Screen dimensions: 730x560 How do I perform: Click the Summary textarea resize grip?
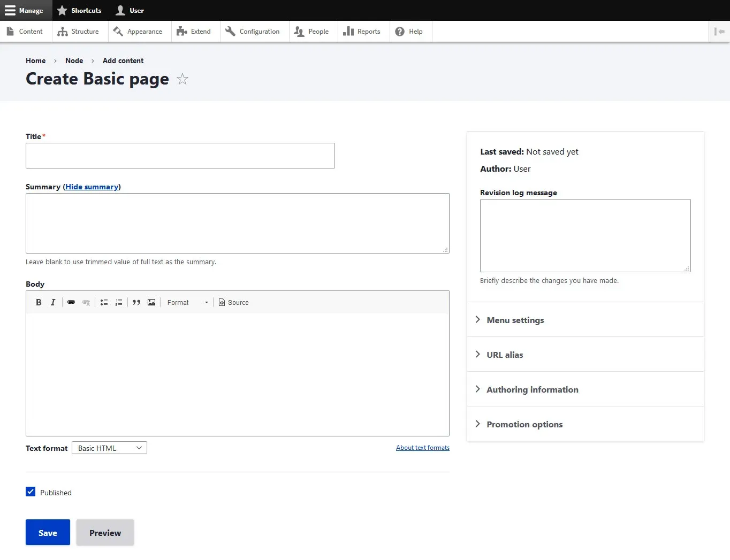pyautogui.click(x=445, y=250)
